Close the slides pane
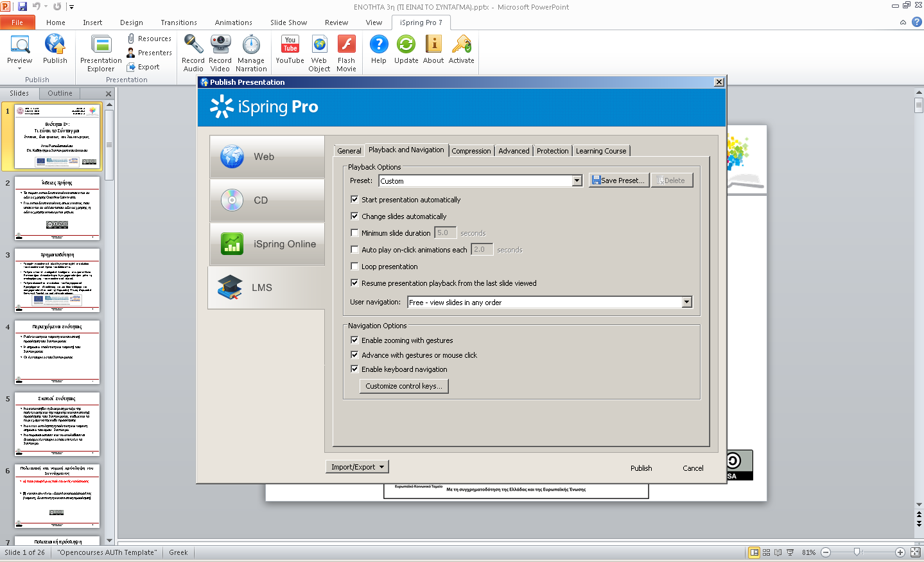 pyautogui.click(x=109, y=94)
